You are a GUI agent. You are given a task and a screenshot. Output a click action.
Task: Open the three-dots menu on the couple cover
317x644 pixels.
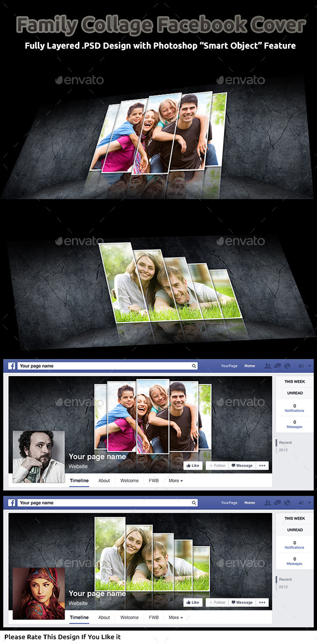[x=262, y=603]
